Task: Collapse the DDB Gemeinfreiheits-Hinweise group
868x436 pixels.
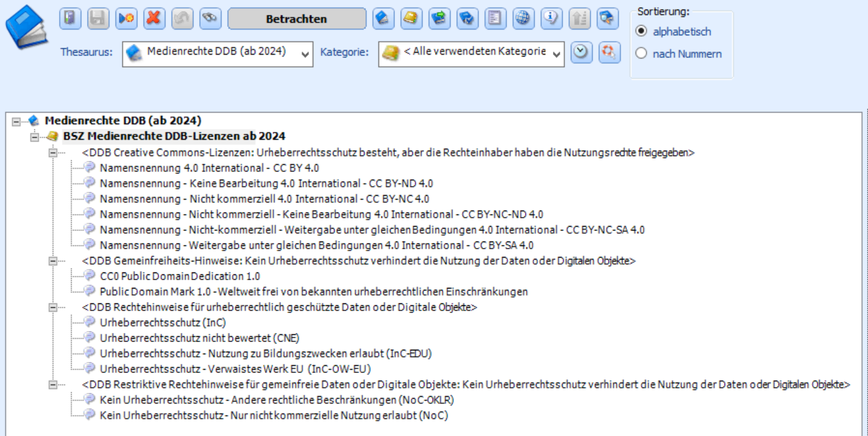Action: click(x=52, y=261)
